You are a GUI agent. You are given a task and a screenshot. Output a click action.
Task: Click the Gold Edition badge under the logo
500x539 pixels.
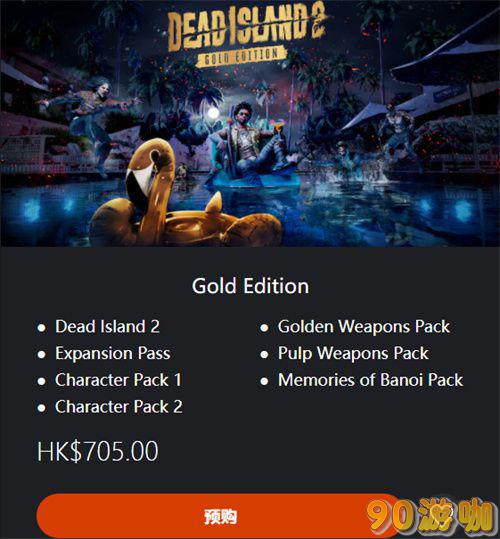coord(242,56)
